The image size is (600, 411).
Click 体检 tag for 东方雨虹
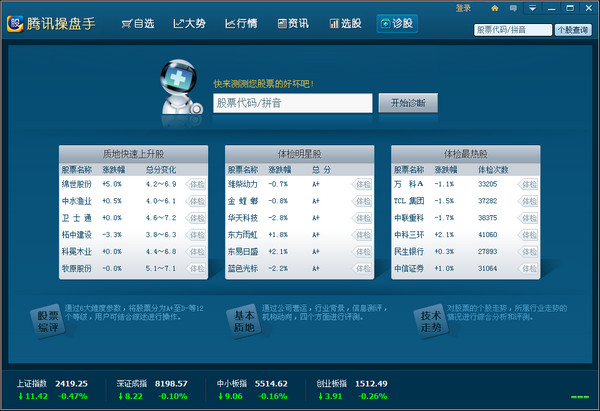362,235
